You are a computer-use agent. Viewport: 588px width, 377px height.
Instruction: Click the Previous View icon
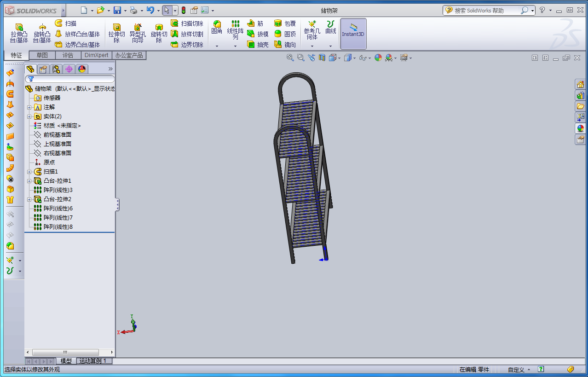[x=311, y=58]
